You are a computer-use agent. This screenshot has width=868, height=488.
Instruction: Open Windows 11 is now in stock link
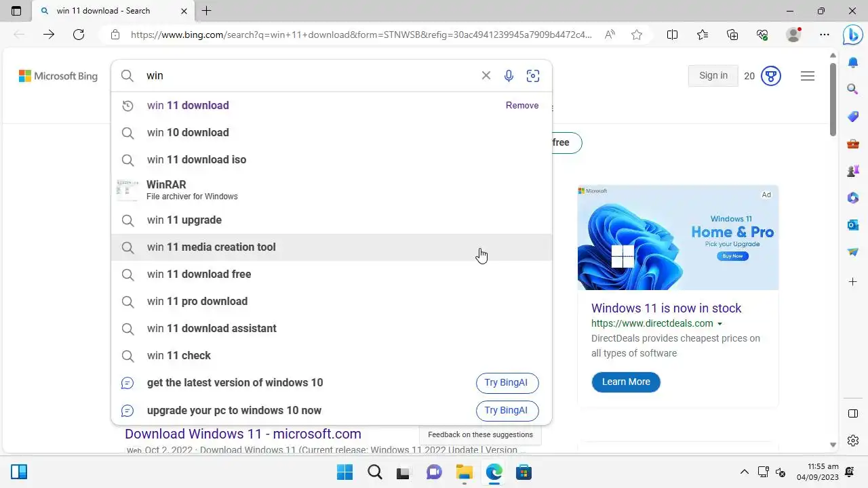666,308
